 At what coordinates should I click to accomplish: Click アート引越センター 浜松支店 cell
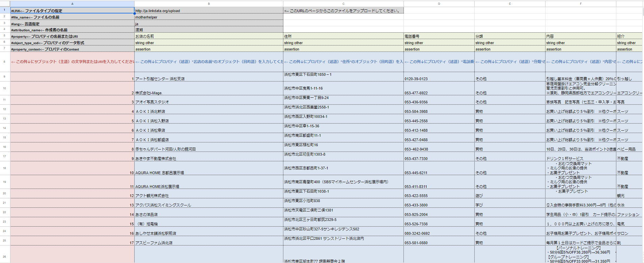pos(209,76)
